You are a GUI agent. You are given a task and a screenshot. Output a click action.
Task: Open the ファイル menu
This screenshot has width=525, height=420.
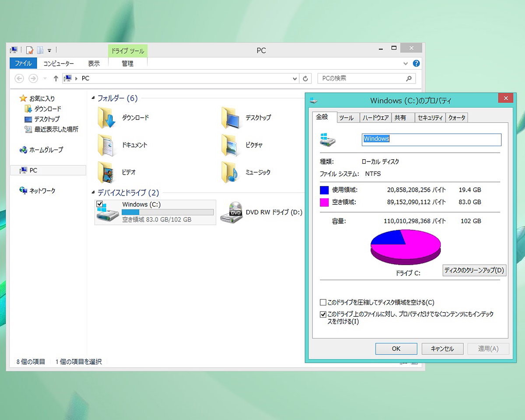[x=23, y=63]
